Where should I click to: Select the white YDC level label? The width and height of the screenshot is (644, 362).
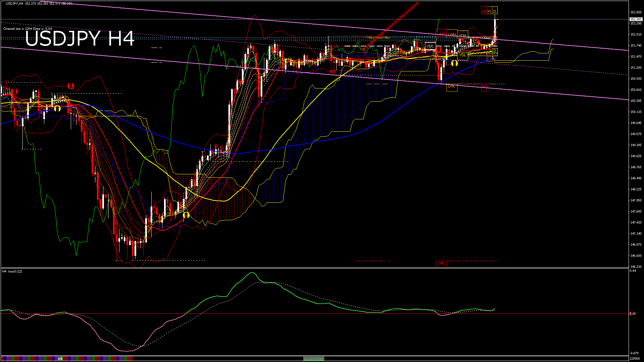tap(430, 46)
